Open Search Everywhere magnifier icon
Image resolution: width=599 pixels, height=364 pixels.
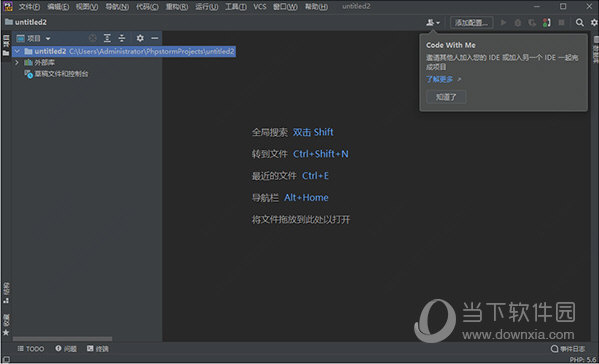click(580, 23)
